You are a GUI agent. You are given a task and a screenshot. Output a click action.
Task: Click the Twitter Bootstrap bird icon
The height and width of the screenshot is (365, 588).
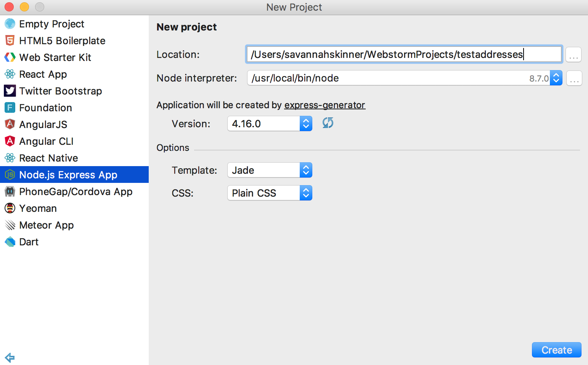pyautogui.click(x=10, y=91)
